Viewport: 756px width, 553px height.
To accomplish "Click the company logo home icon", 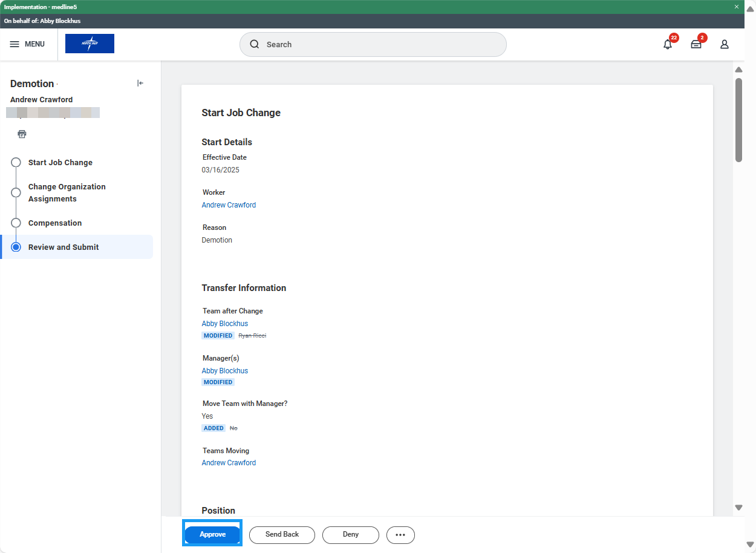I will coord(90,44).
